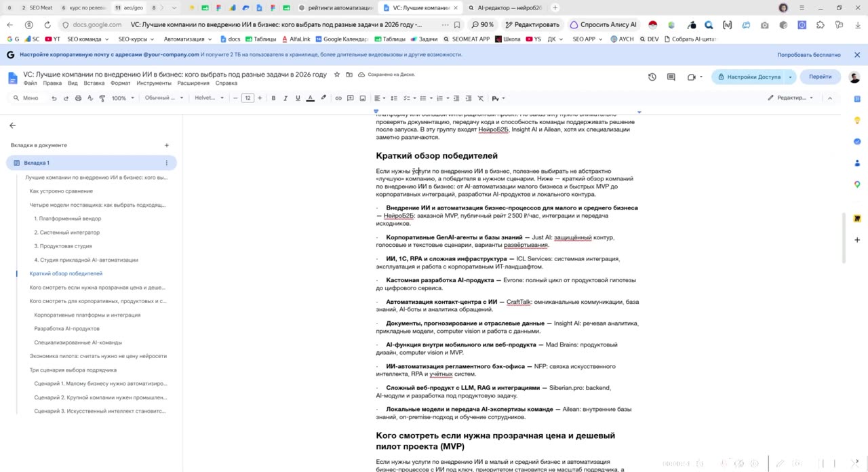Add a comment from the toolbar
Screen dimensions: 868x472
click(x=351, y=98)
